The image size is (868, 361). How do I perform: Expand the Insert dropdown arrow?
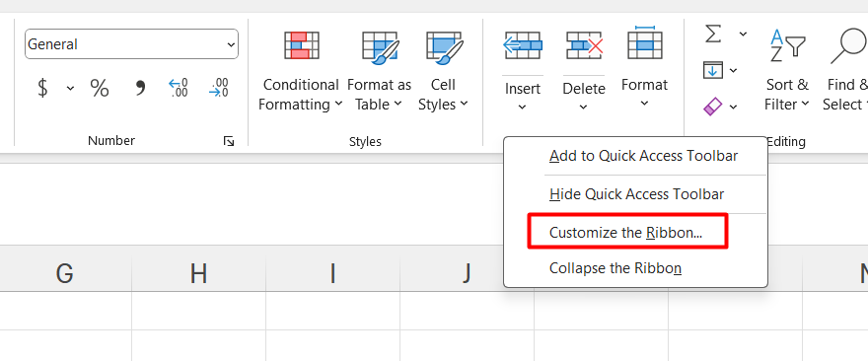click(x=522, y=107)
